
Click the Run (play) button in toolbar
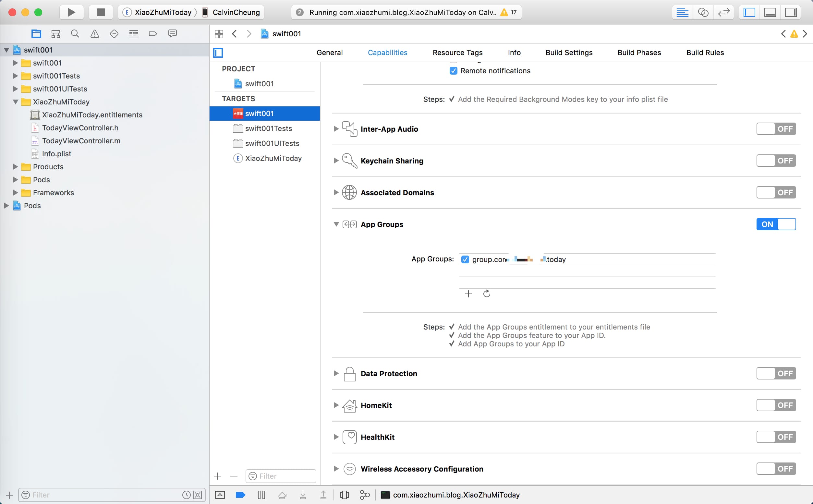[71, 12]
